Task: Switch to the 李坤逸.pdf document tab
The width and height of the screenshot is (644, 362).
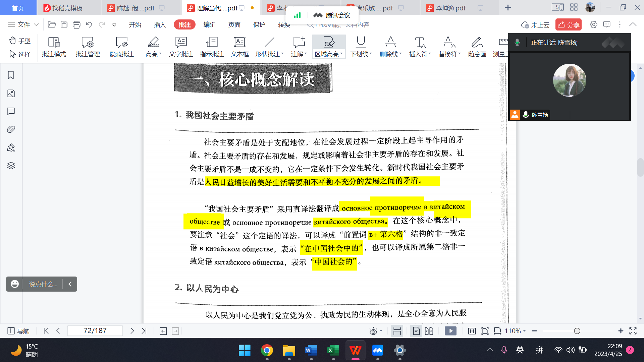Action: pos(450,8)
